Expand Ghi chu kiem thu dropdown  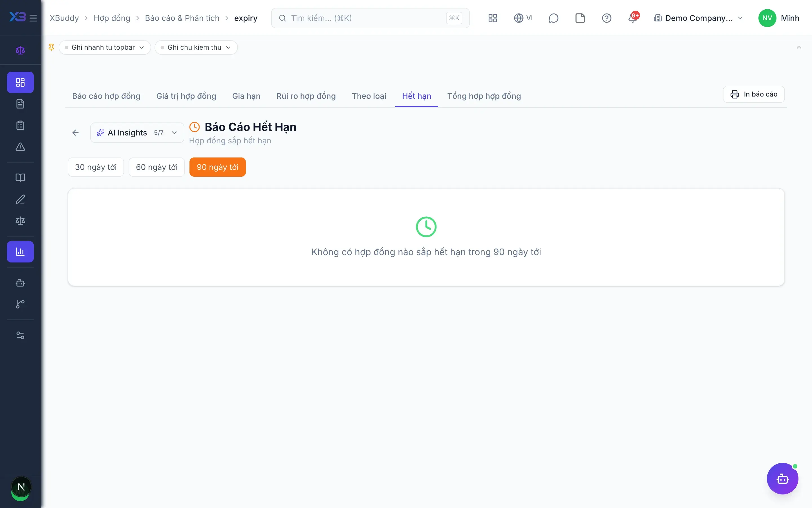[196, 47]
